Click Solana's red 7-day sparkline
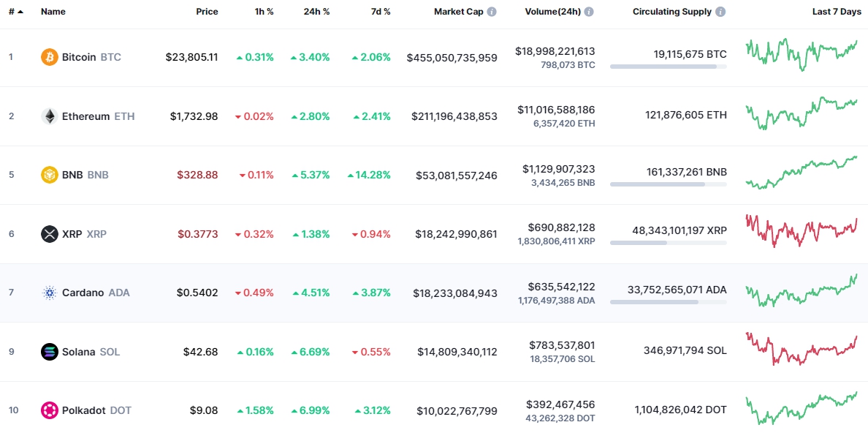 802,349
